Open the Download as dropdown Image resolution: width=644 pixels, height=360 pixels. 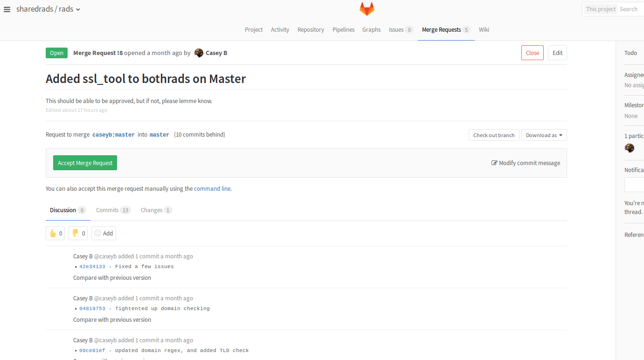544,135
